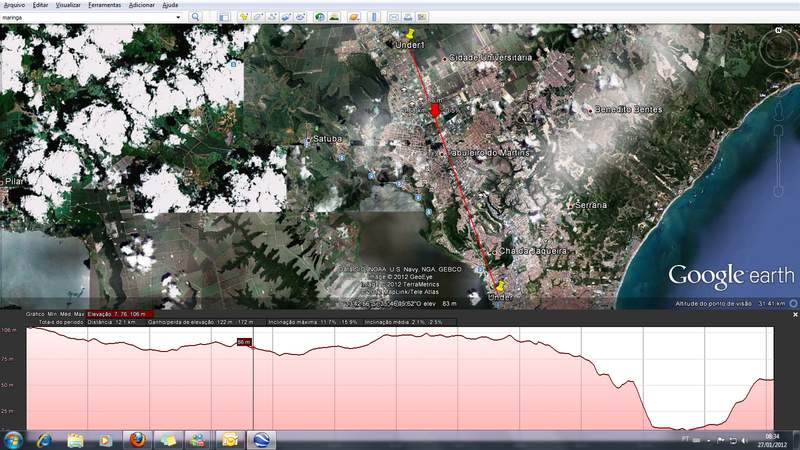Open Windows Explorer folder from the taskbar
Screen dimensions: 800x450
point(75,440)
